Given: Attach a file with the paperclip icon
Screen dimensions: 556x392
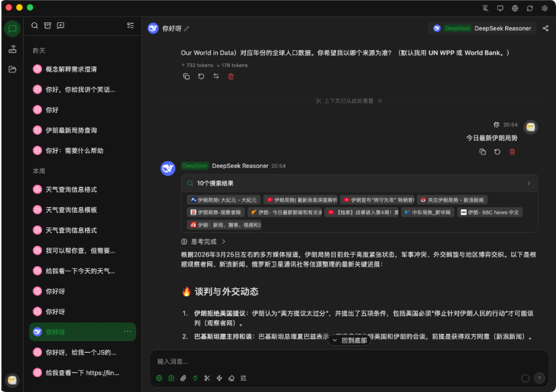Looking at the screenshot, I should pos(183,378).
